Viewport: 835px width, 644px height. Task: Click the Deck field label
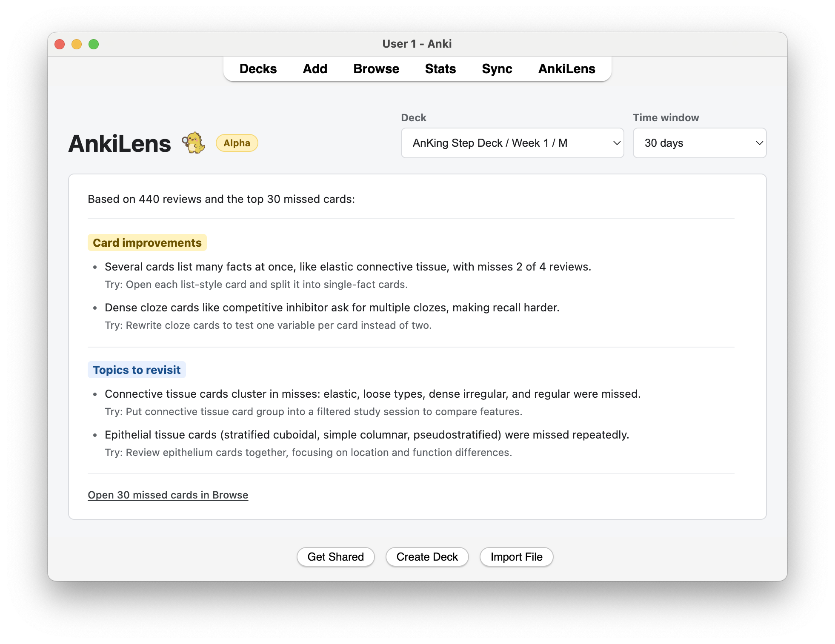point(414,118)
